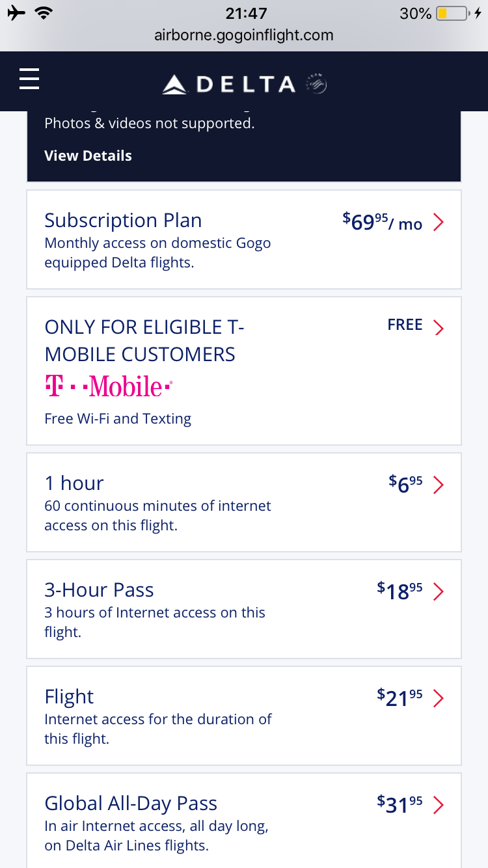Expand the 1 hour pass chevron
This screenshot has width=488, height=868.
pyautogui.click(x=439, y=485)
